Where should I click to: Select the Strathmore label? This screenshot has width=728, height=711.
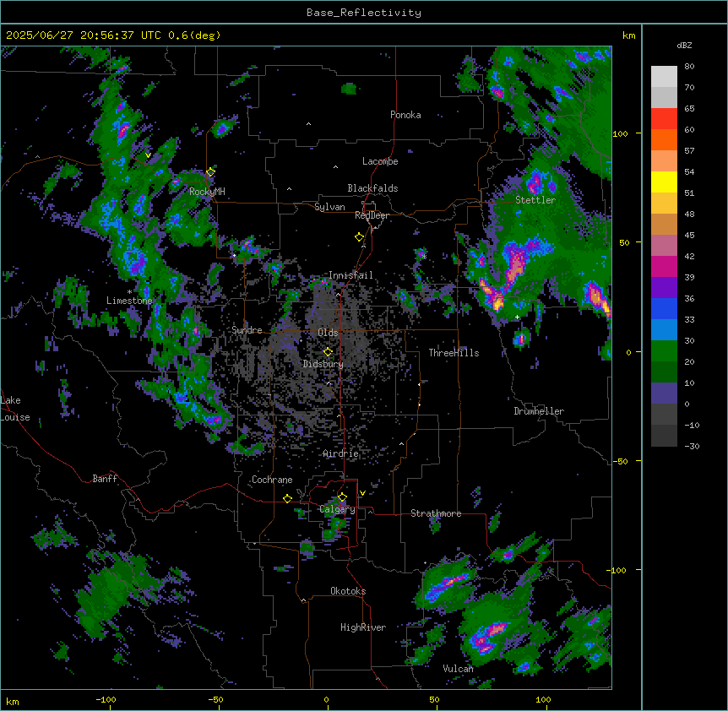436,513
